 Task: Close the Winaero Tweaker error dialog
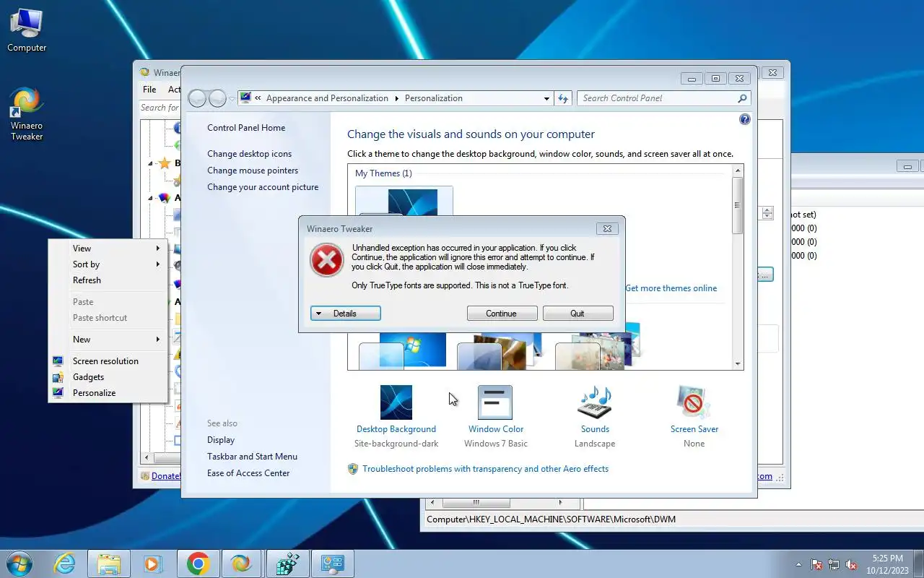click(x=607, y=228)
